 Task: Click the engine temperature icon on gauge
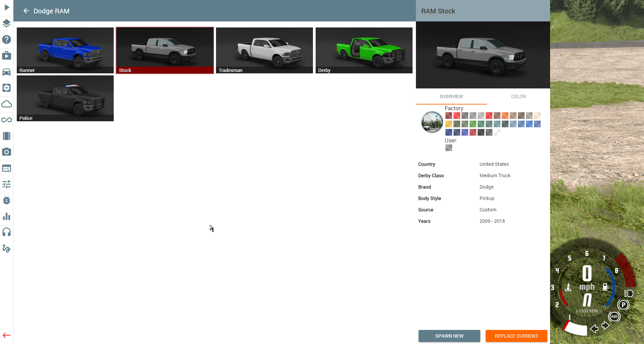[x=568, y=287]
